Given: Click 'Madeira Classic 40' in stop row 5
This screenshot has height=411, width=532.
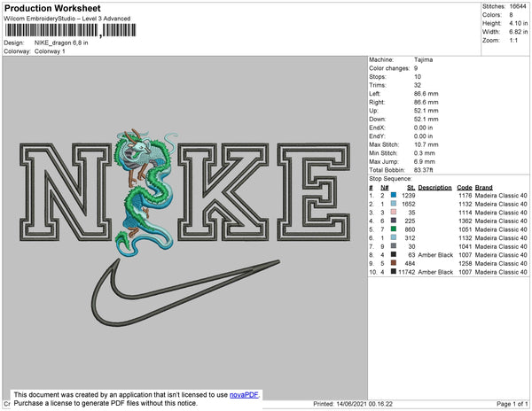Looking at the screenshot, I should [501, 229].
